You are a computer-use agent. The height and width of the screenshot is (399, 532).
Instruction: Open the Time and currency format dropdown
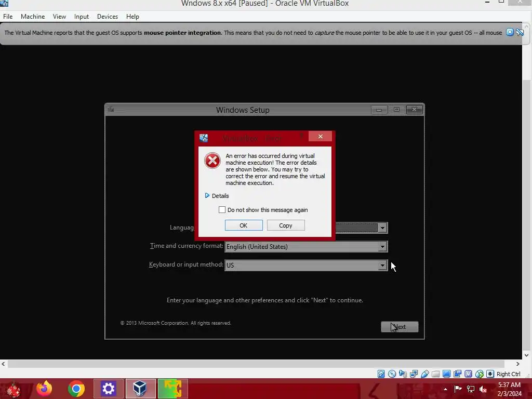382,247
